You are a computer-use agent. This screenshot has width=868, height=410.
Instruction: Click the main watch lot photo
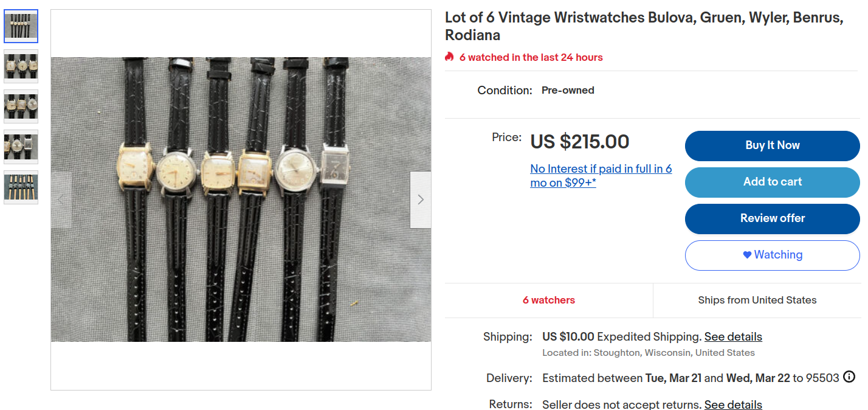click(x=241, y=200)
